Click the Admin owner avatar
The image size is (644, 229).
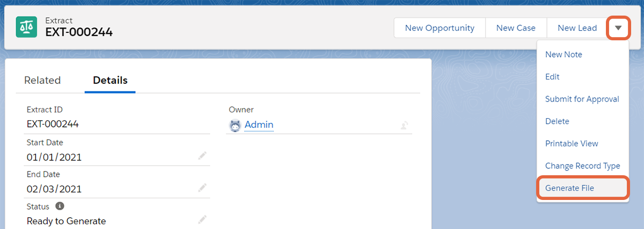coord(235,125)
